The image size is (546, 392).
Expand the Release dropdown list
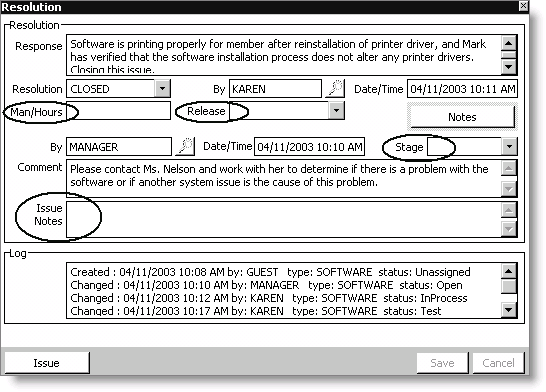coord(336,111)
